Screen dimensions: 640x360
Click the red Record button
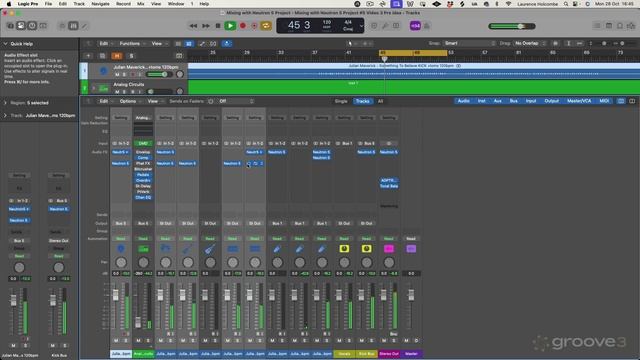[243, 26]
